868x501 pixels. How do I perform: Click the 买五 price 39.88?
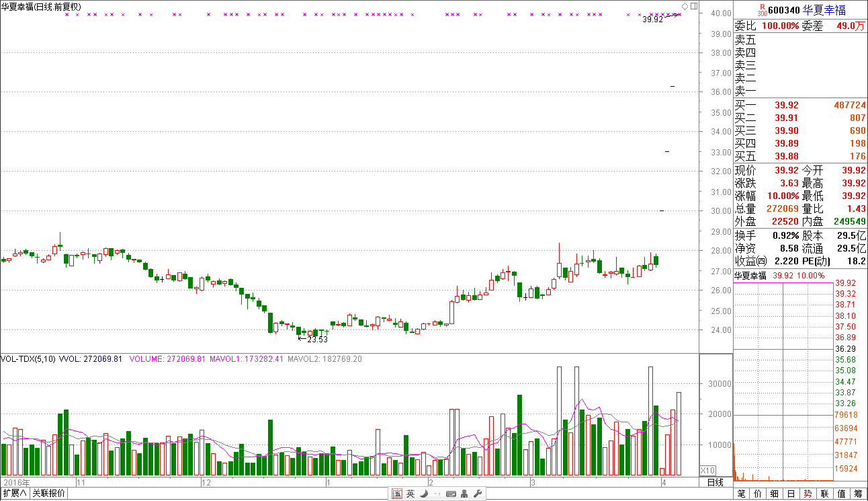click(x=787, y=157)
